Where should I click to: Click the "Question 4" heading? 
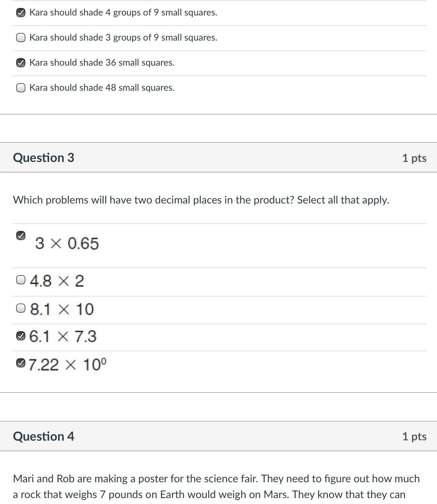click(x=44, y=436)
